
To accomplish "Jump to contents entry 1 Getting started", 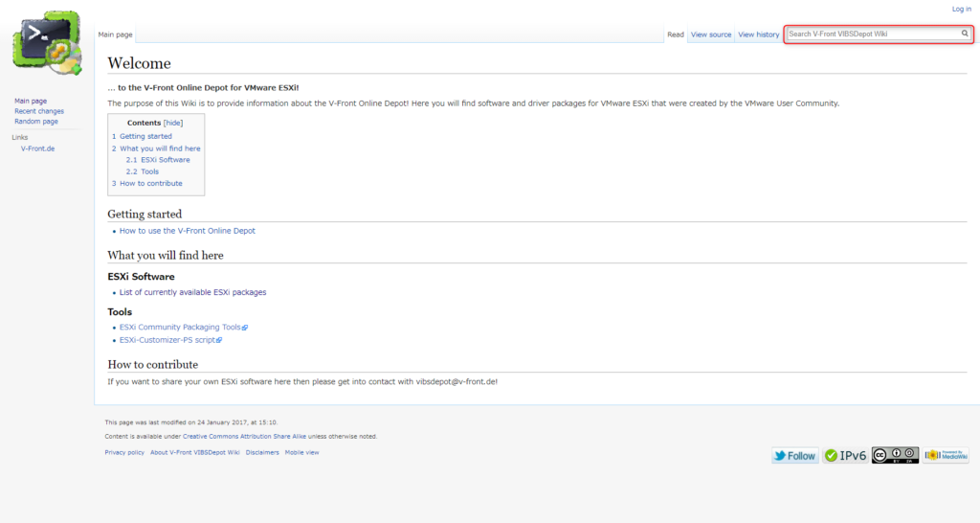I will pos(142,136).
